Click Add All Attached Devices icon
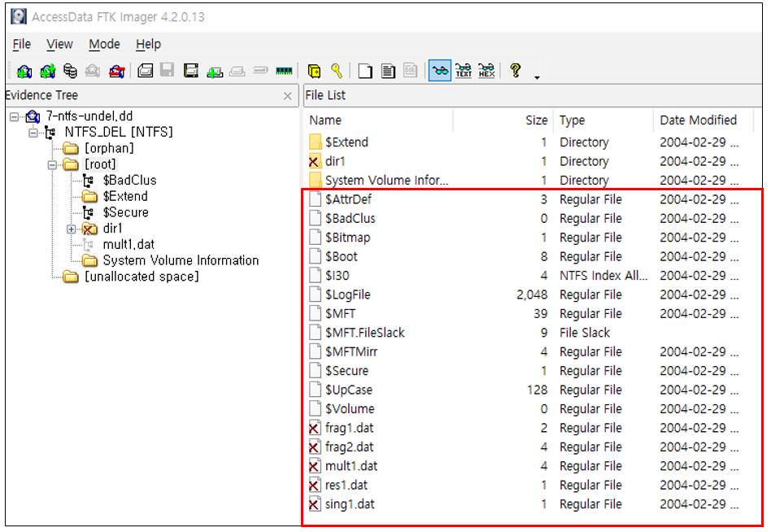 point(48,72)
